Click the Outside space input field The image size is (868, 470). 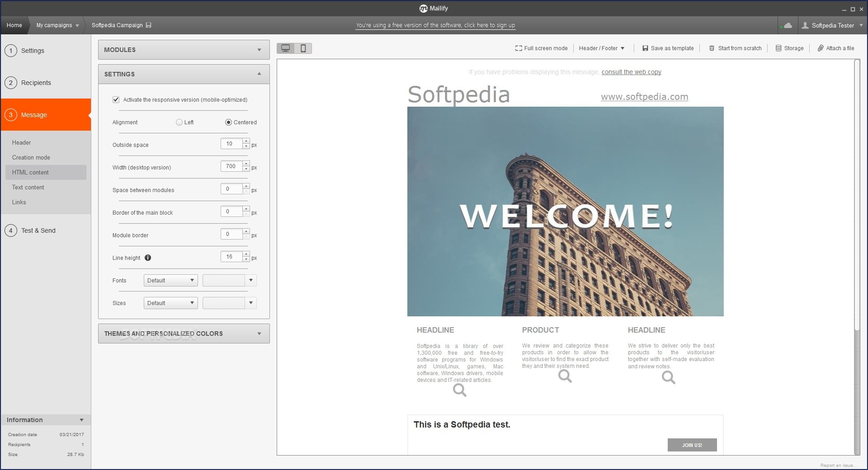coord(231,144)
